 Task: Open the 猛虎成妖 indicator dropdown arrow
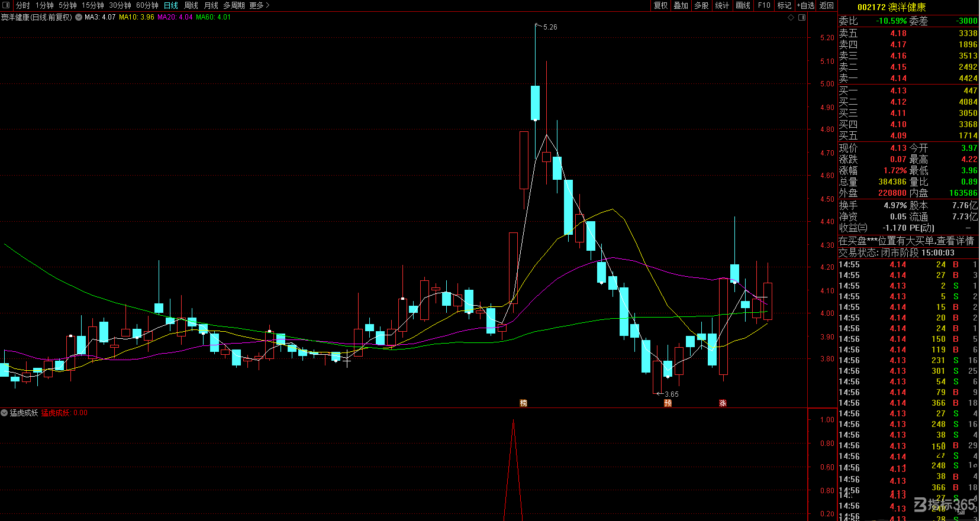pyautogui.click(x=4, y=413)
